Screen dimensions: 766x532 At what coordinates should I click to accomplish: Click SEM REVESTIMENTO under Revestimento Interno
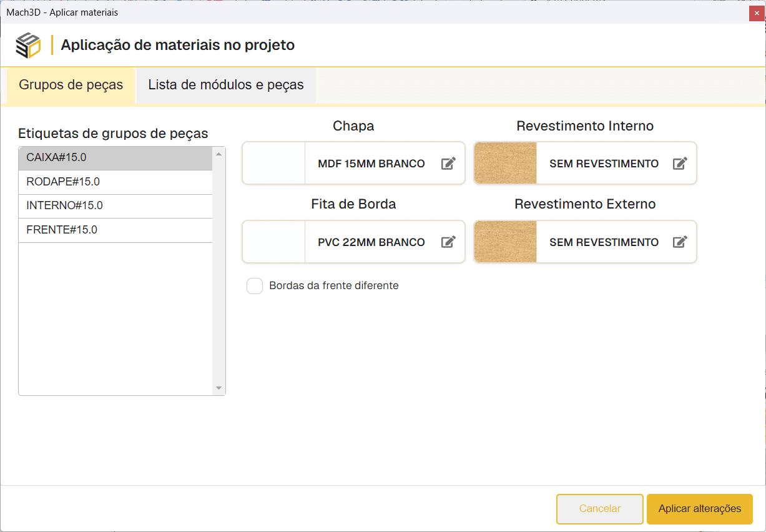604,164
